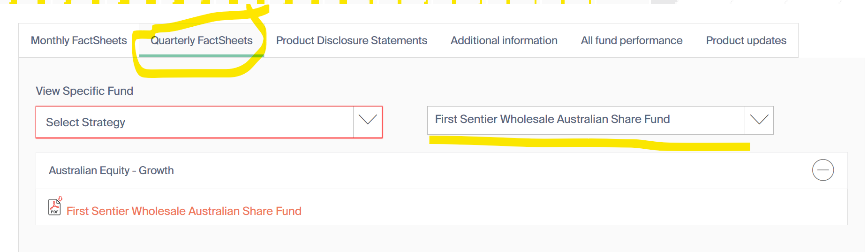Click the Australian Equity - Growth accordion header
The width and height of the screenshot is (868, 252).
pos(111,170)
